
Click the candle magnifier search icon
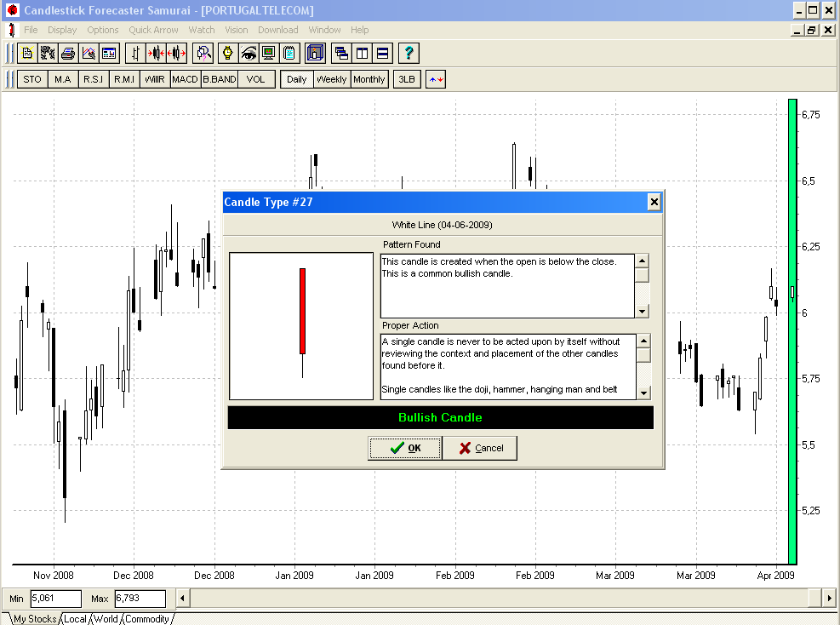(x=203, y=53)
